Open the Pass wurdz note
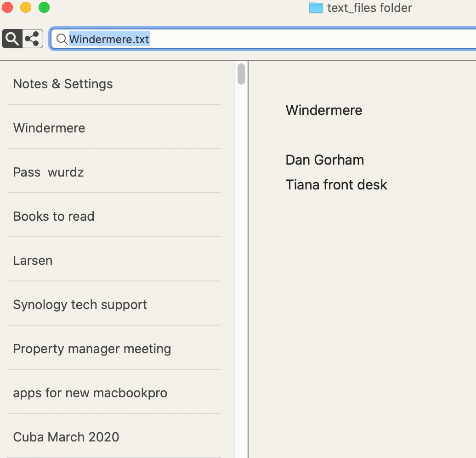Image resolution: width=476 pixels, height=458 pixels. [48, 172]
